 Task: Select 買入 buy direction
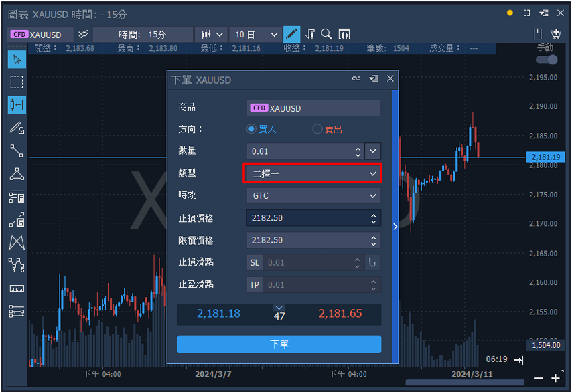252,129
